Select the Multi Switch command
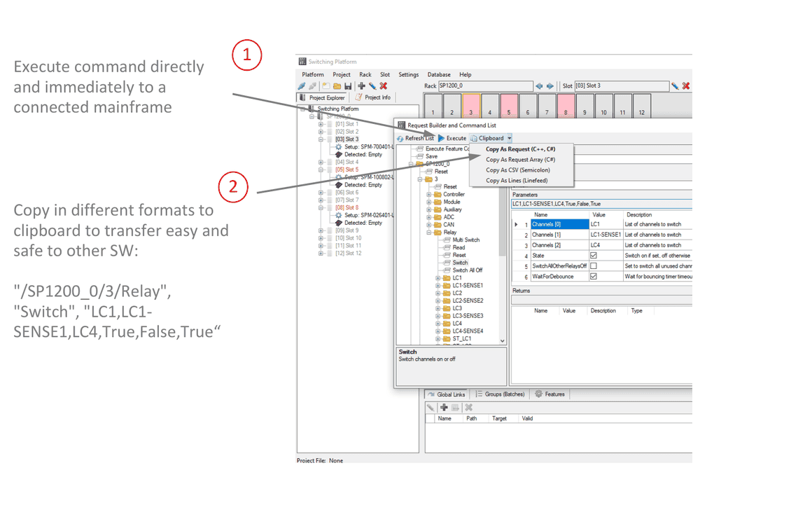Screen dimensions: 812x524 click(466, 240)
